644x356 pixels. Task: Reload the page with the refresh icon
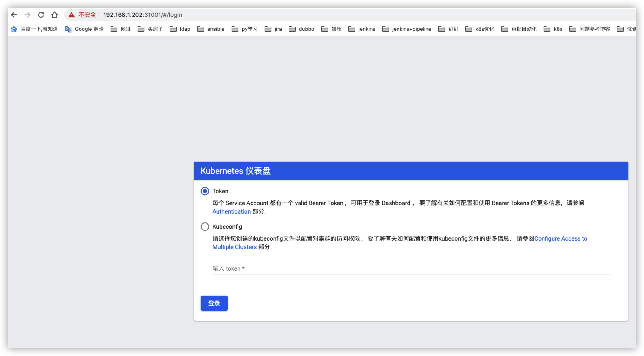pyautogui.click(x=41, y=15)
